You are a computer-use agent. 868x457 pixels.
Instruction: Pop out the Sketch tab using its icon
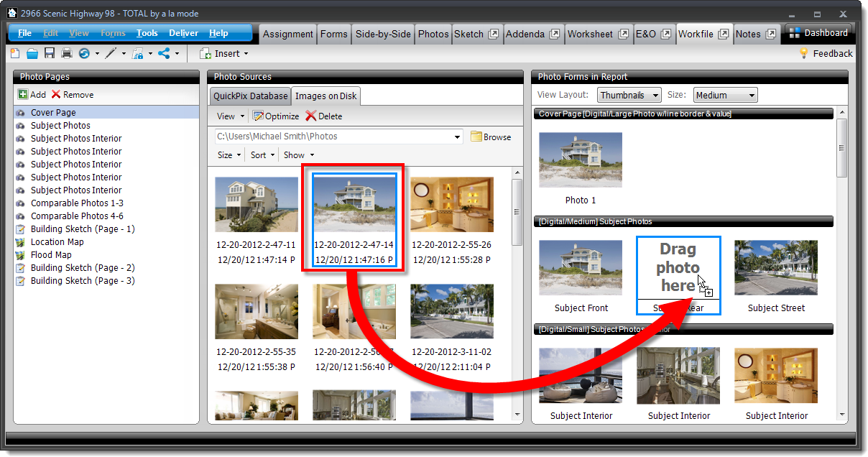coord(493,34)
